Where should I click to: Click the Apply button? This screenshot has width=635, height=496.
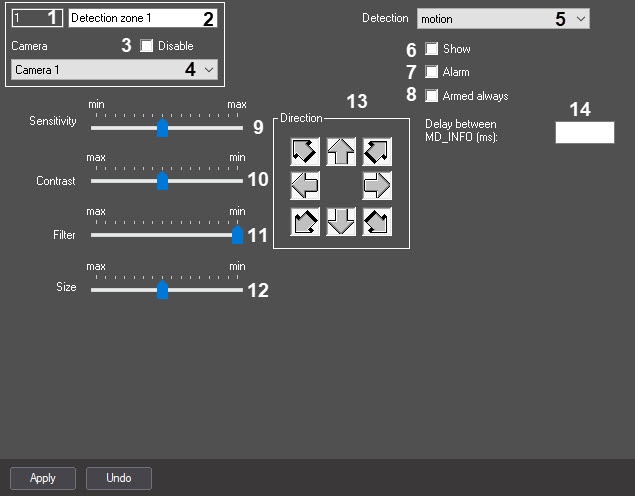(x=43, y=478)
